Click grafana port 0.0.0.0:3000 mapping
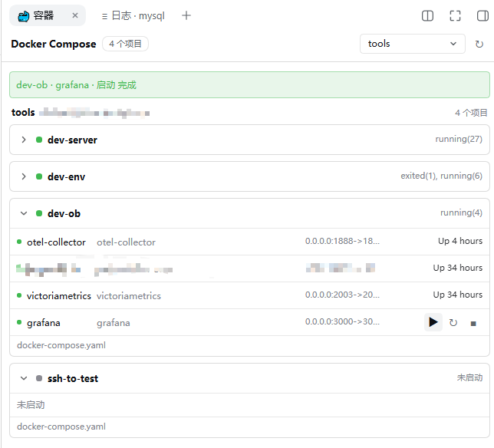Image resolution: width=494 pixels, height=448 pixels. click(342, 321)
